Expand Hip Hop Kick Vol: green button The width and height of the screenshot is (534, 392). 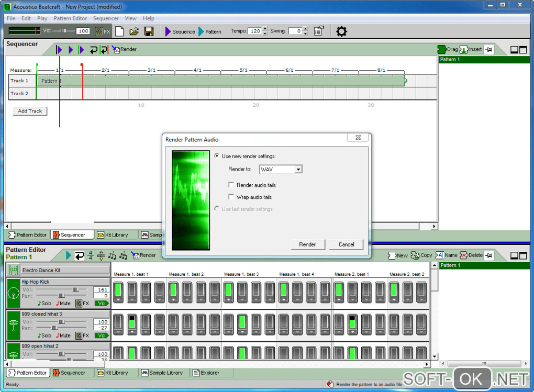(102, 303)
